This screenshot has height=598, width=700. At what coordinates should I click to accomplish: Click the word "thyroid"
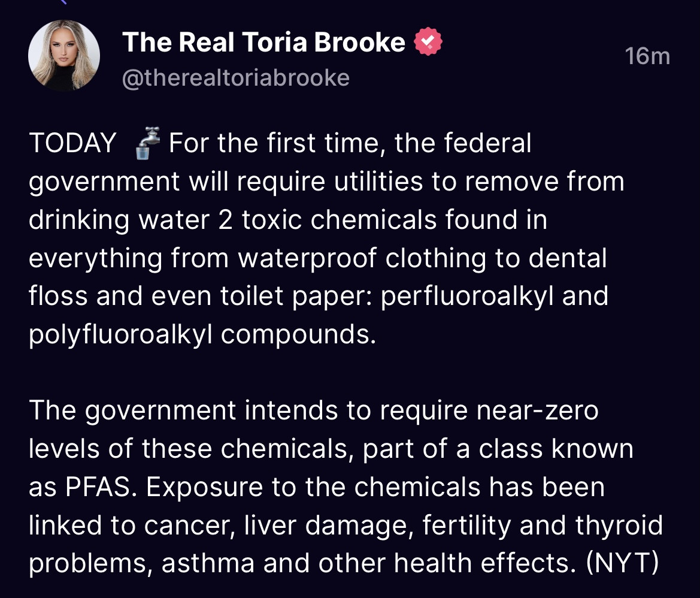coord(619,525)
